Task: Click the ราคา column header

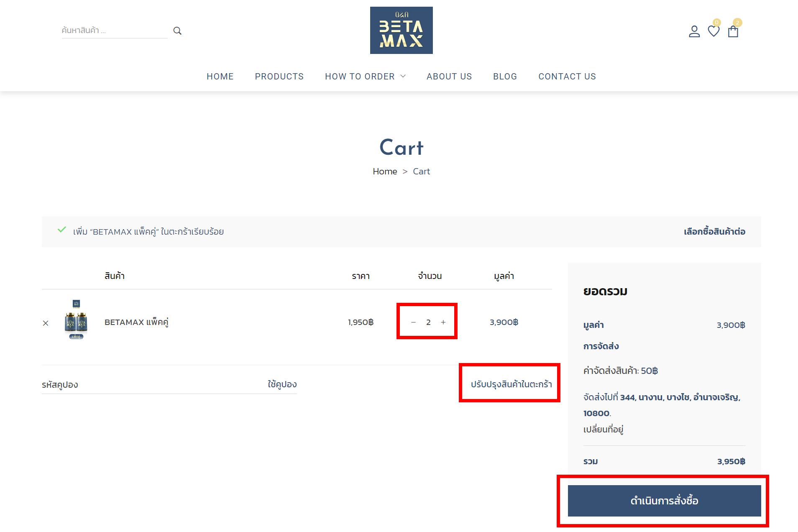Action: pyautogui.click(x=361, y=276)
